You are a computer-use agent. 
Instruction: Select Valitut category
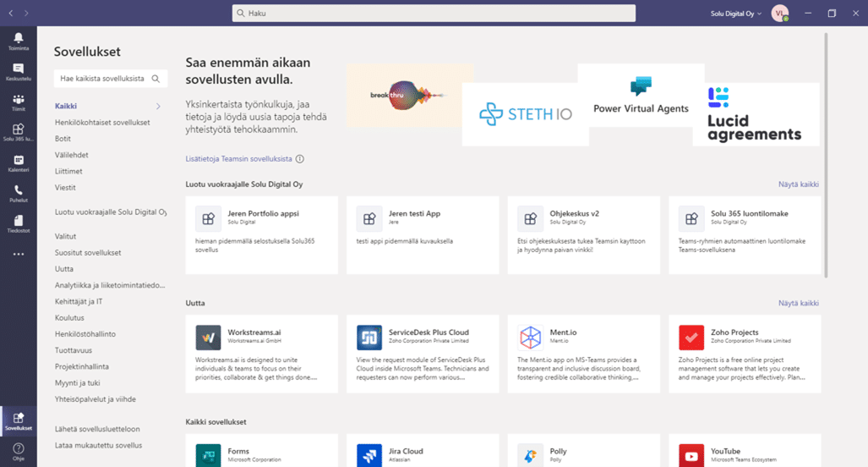[65, 236]
